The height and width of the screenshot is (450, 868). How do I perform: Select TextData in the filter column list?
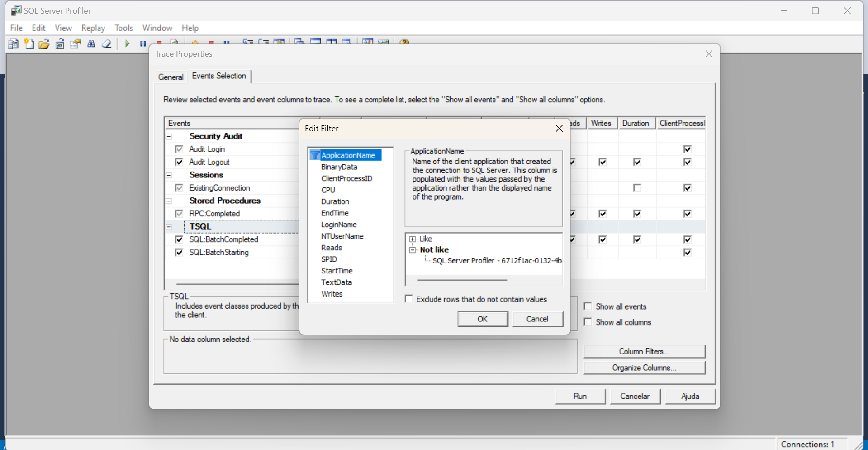point(337,282)
